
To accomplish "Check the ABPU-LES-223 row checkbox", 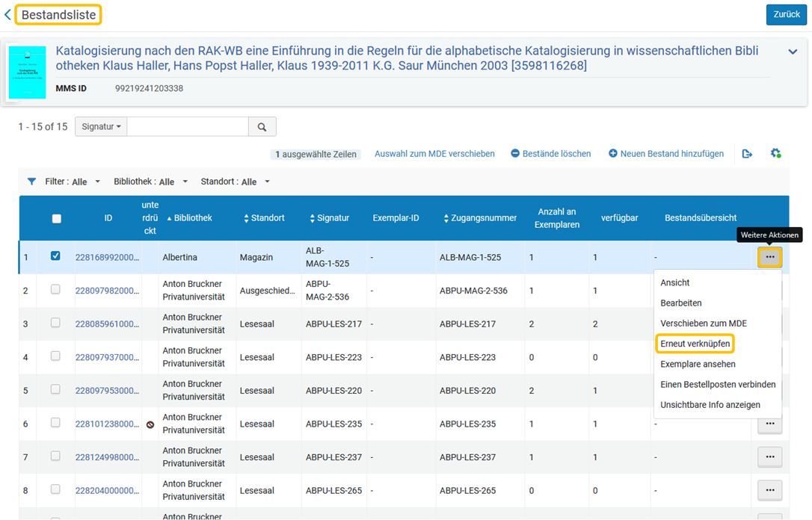I will click(x=55, y=356).
